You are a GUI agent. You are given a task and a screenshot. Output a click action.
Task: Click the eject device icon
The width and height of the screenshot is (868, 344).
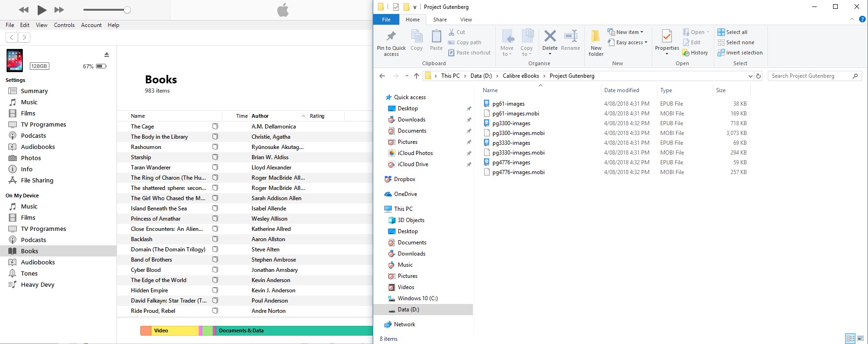tap(106, 55)
